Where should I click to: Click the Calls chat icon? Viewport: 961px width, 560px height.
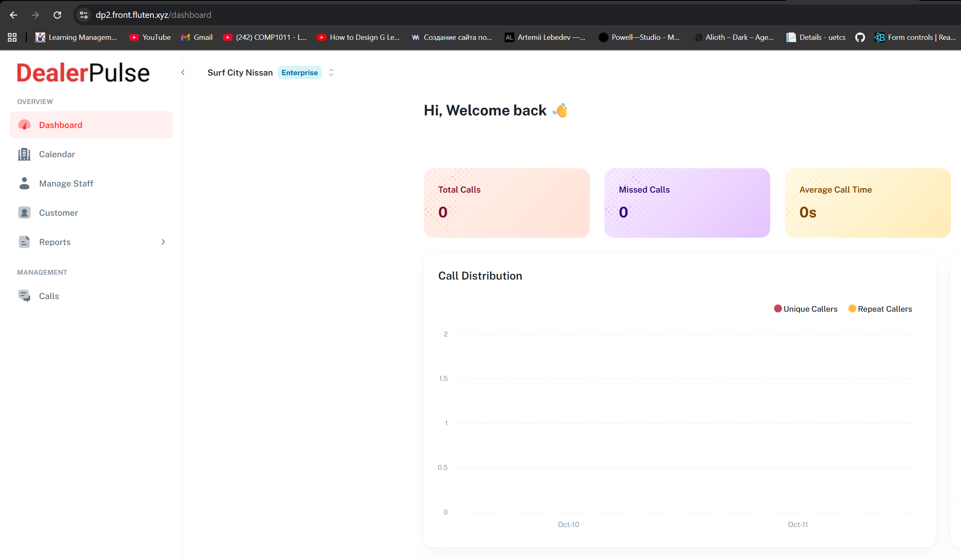[x=24, y=296]
